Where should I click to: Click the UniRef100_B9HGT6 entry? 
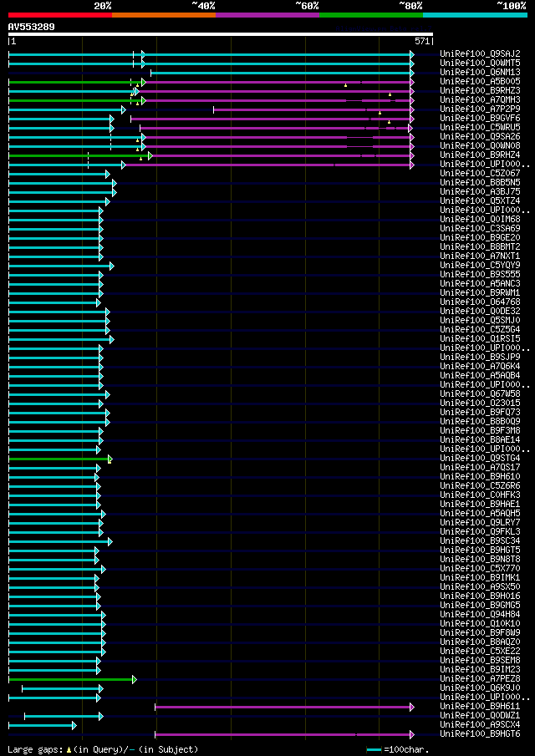(481, 733)
